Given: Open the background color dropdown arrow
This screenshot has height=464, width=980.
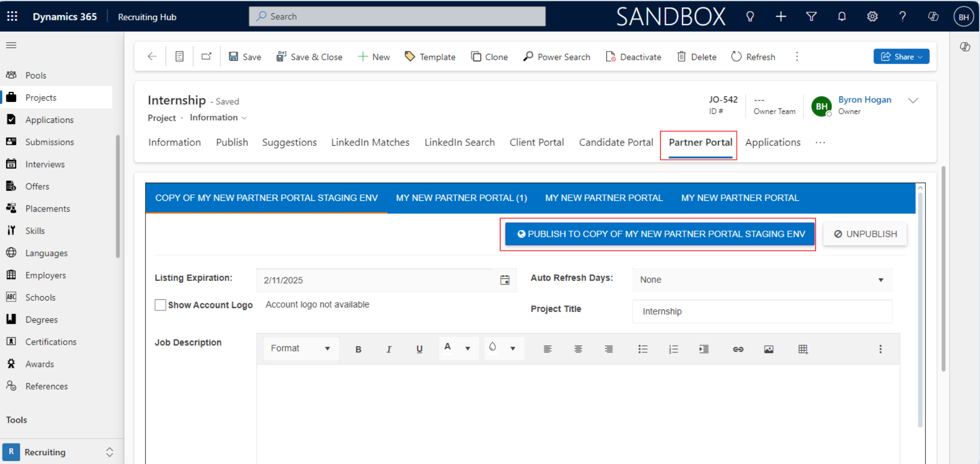Looking at the screenshot, I should 513,349.
